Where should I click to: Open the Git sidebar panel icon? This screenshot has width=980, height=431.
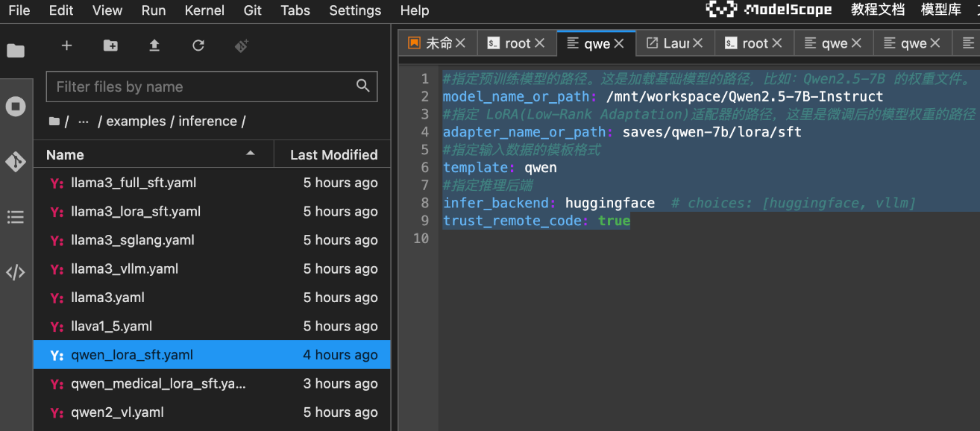16,162
